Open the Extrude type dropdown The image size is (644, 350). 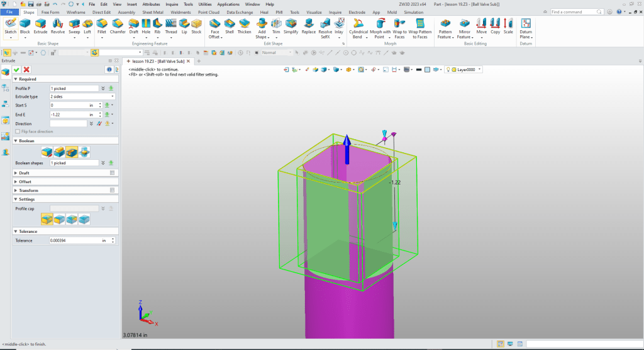click(82, 97)
